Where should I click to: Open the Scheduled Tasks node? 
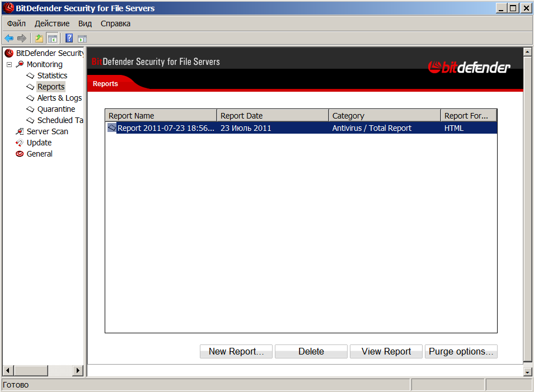pos(60,120)
